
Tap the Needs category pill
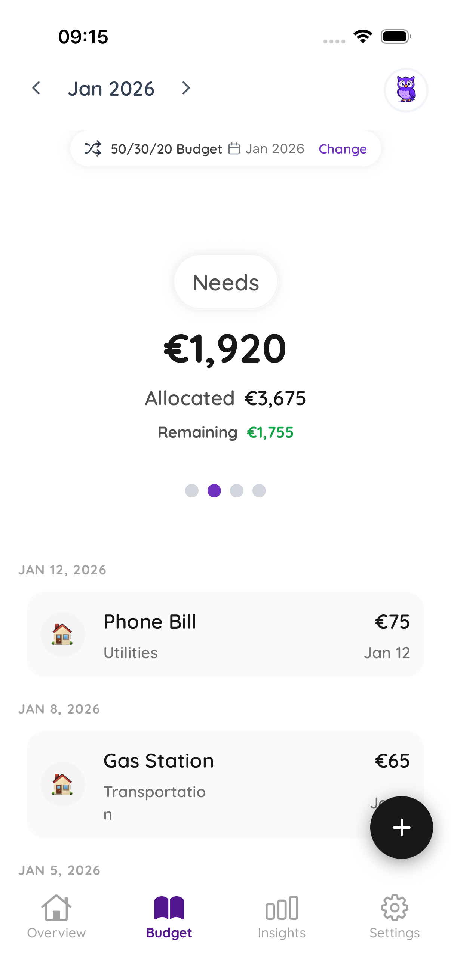click(x=226, y=282)
